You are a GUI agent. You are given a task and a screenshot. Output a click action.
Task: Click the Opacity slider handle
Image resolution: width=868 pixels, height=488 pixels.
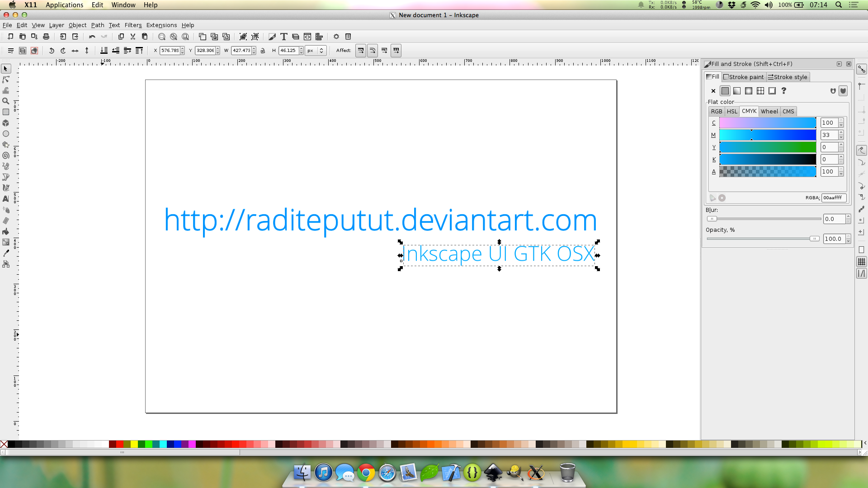(x=814, y=239)
